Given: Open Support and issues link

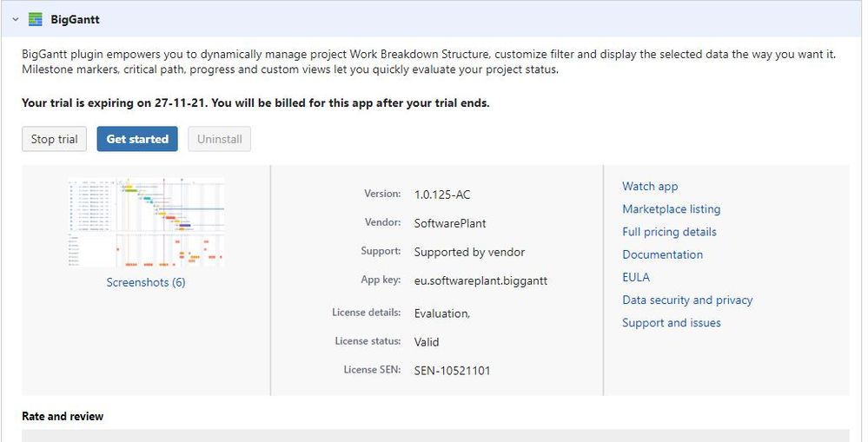Looking at the screenshot, I should click(x=672, y=322).
